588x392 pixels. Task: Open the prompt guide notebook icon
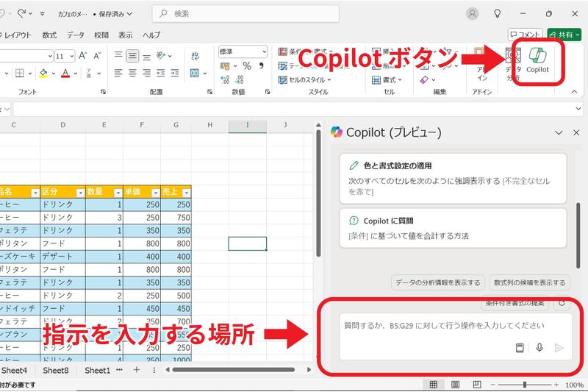pos(520,348)
